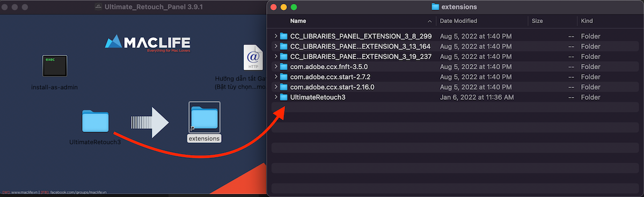Select the HTTP web location file icon

(x=253, y=57)
